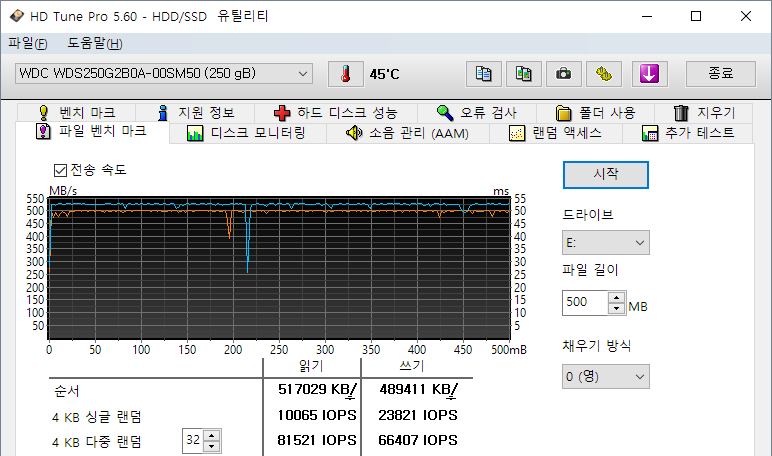
Task: Click HD Tune Pro title bar app icon
Action: click(x=16, y=16)
